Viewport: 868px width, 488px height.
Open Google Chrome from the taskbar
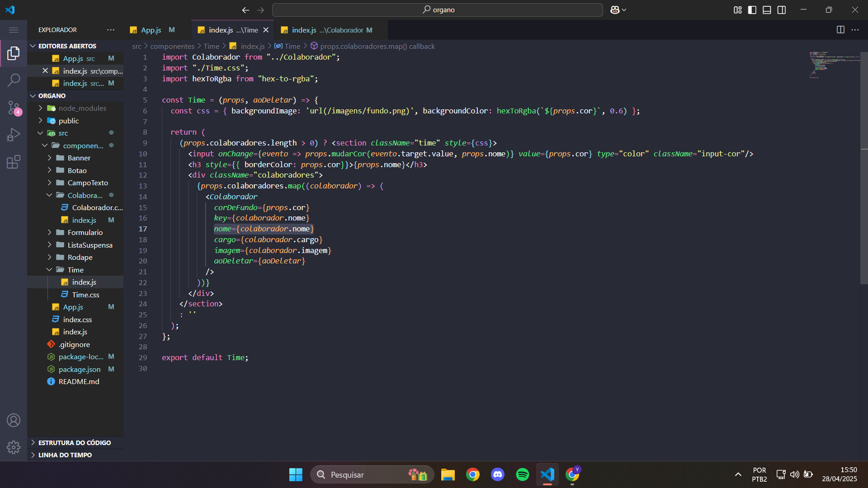473,474
